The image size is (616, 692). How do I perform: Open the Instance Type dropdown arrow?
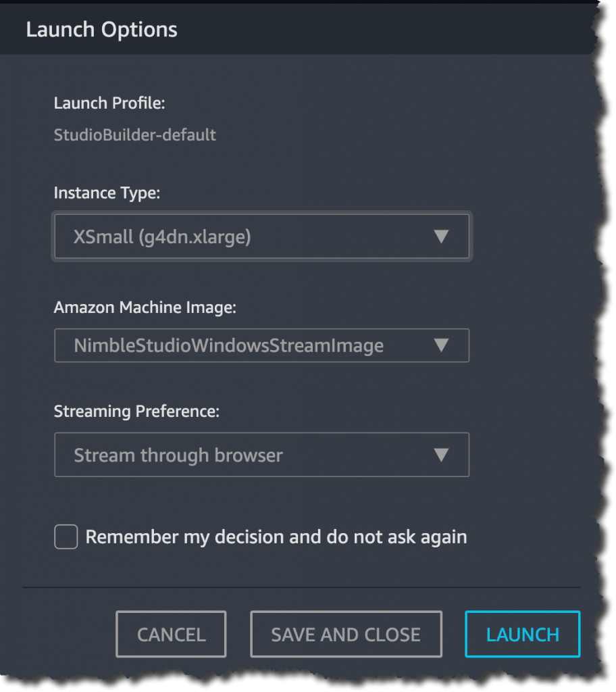tap(442, 237)
